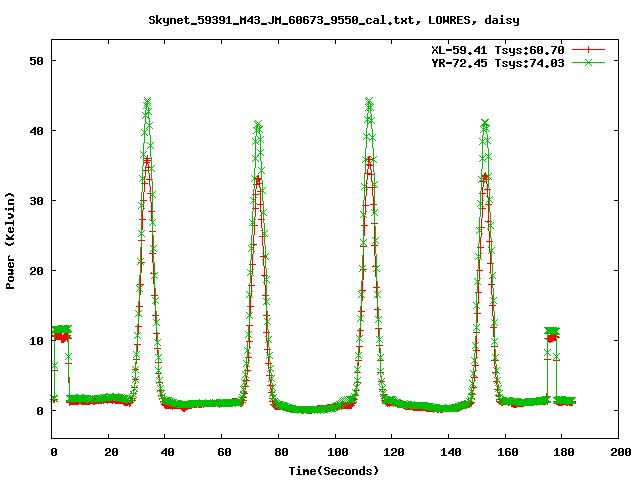Click y-axis tick label 50
This screenshot has height=480, width=640.
(x=36, y=61)
